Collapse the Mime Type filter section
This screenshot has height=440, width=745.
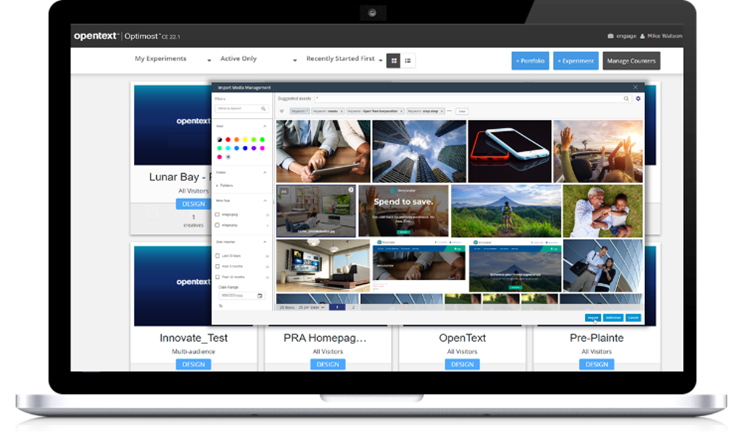pos(265,201)
